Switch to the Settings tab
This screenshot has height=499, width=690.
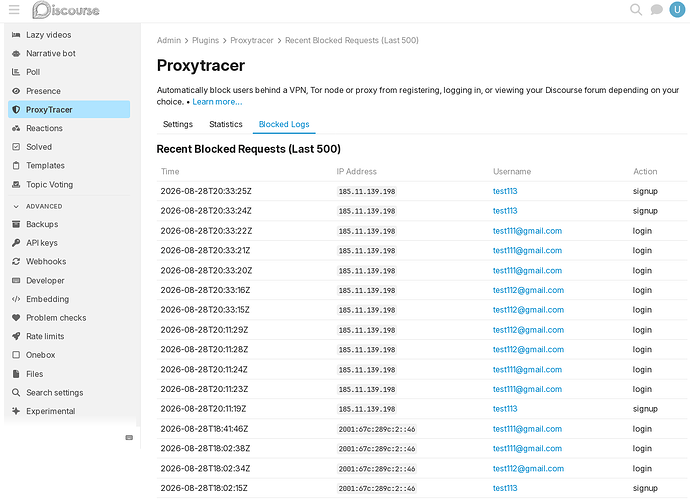(x=178, y=125)
